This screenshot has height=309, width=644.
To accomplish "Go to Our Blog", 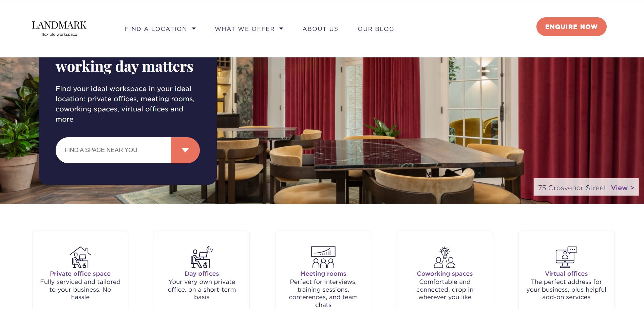I will (376, 29).
